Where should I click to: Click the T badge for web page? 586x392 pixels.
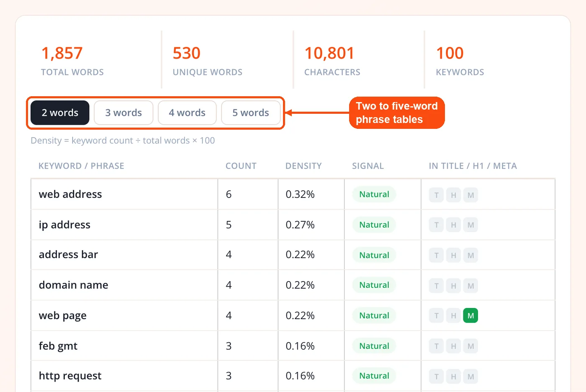[436, 316]
